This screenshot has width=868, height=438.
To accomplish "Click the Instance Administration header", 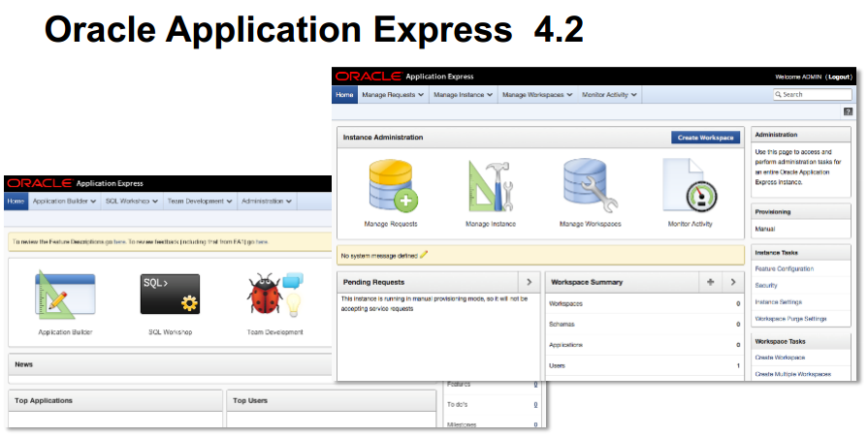I will point(382,138).
